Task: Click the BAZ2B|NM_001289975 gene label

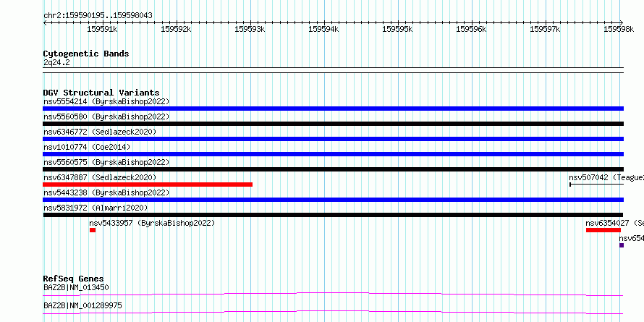Action: [82, 306]
